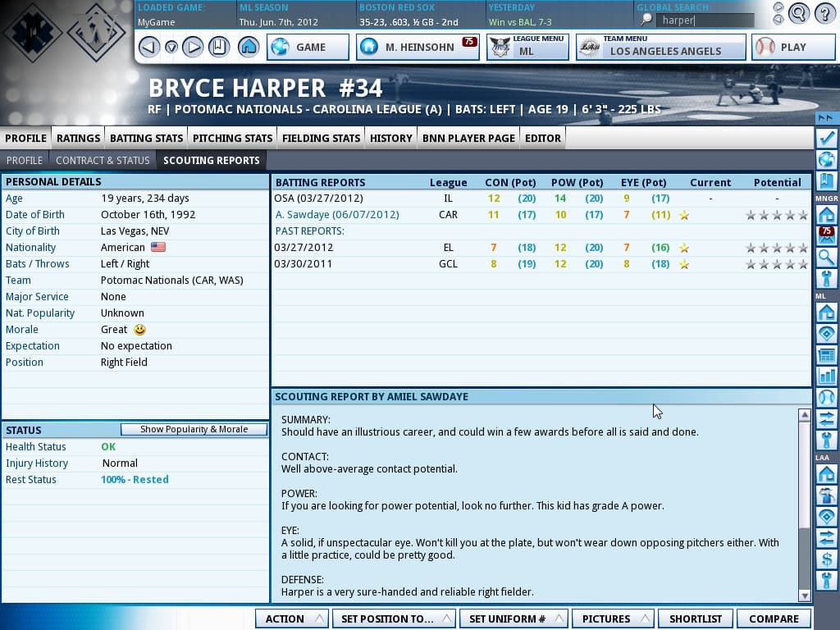Click the COMPARE button
This screenshot has width=840, height=630.
(x=774, y=619)
